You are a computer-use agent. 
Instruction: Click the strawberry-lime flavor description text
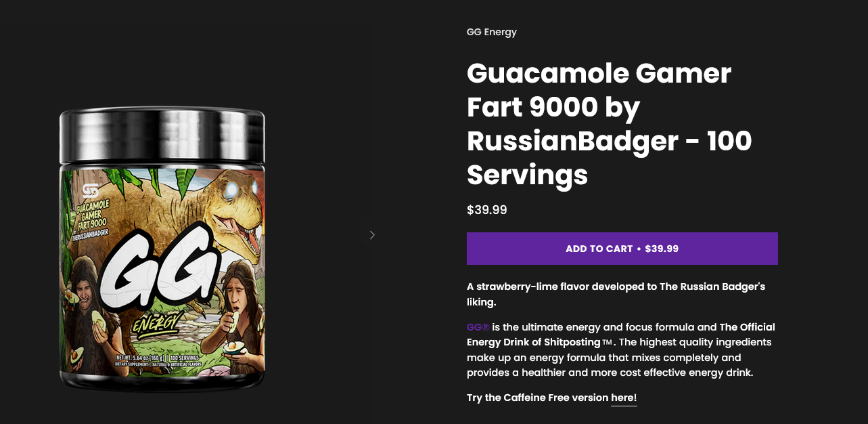pyautogui.click(x=616, y=294)
